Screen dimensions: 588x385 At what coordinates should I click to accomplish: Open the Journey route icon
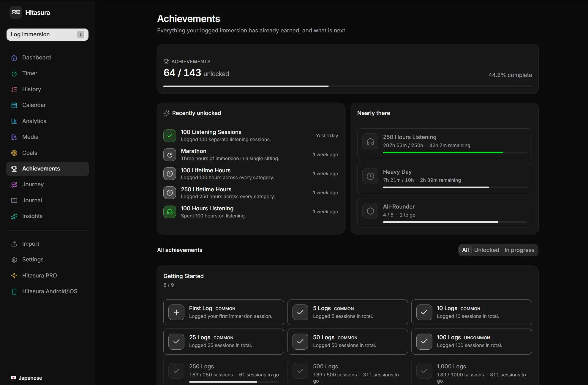pyautogui.click(x=14, y=184)
